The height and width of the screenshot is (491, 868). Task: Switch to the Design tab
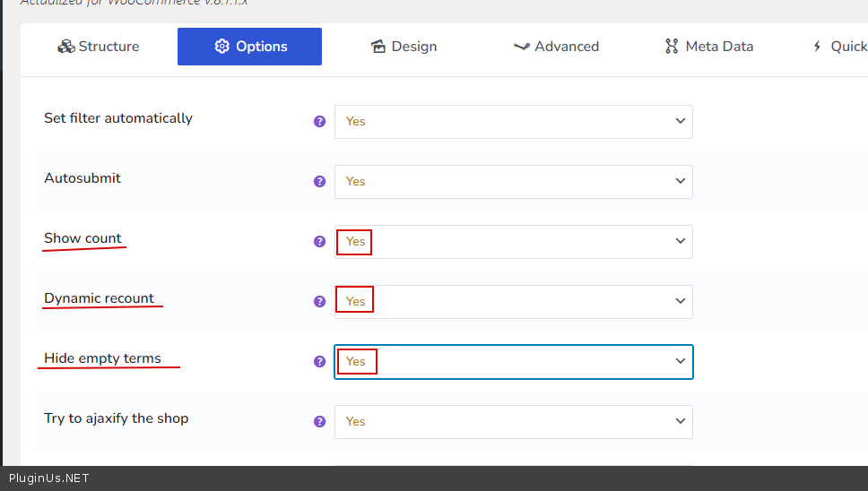[404, 47]
